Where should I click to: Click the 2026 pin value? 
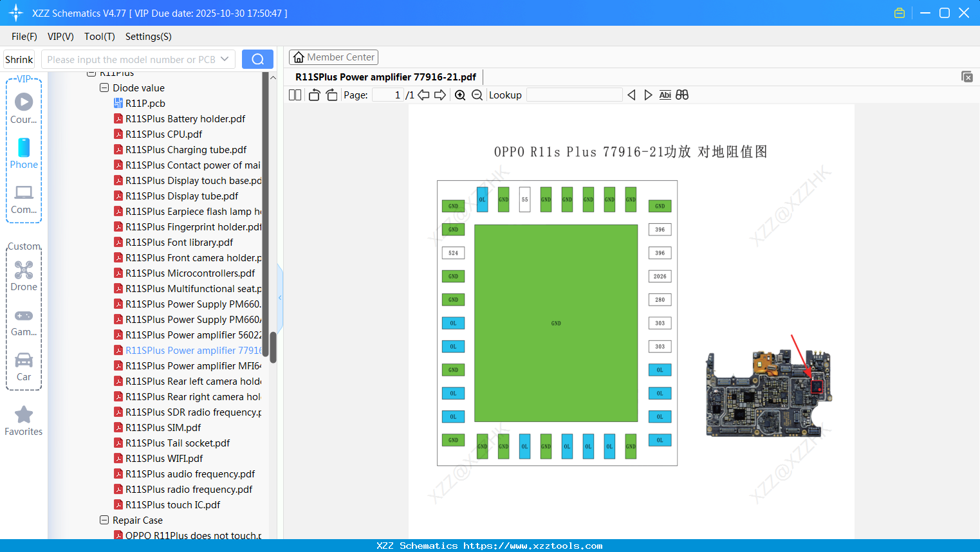click(x=660, y=276)
